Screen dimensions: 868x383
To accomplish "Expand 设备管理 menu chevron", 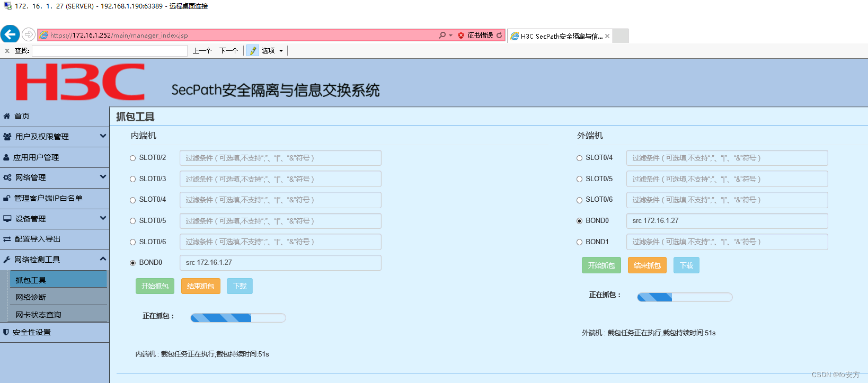I will (103, 218).
